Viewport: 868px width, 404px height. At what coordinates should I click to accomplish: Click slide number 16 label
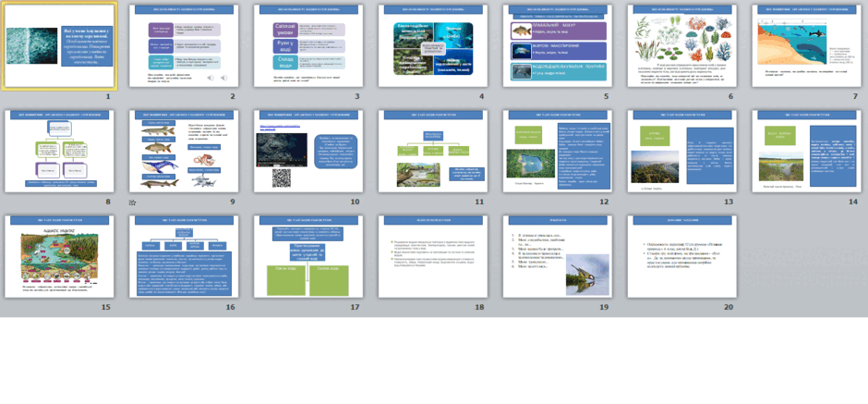[230, 307]
